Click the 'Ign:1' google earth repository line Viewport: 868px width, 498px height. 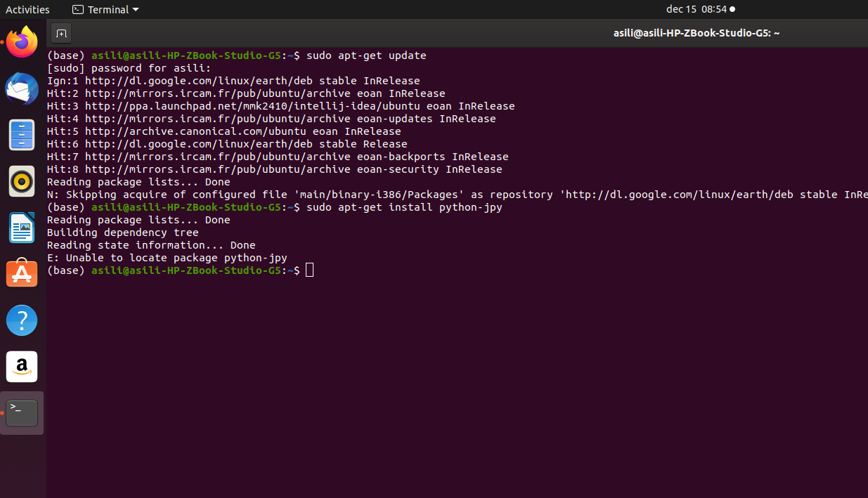pyautogui.click(x=233, y=81)
